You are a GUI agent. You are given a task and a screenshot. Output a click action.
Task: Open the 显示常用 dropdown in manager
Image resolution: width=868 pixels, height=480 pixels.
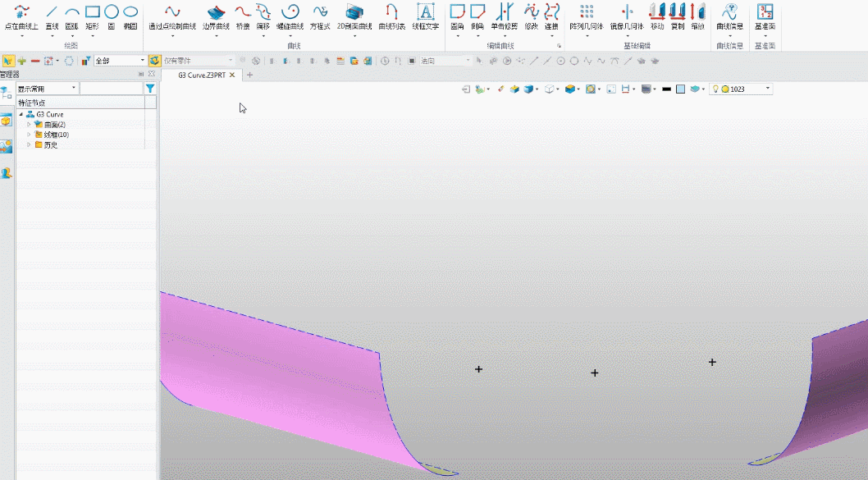[48, 89]
